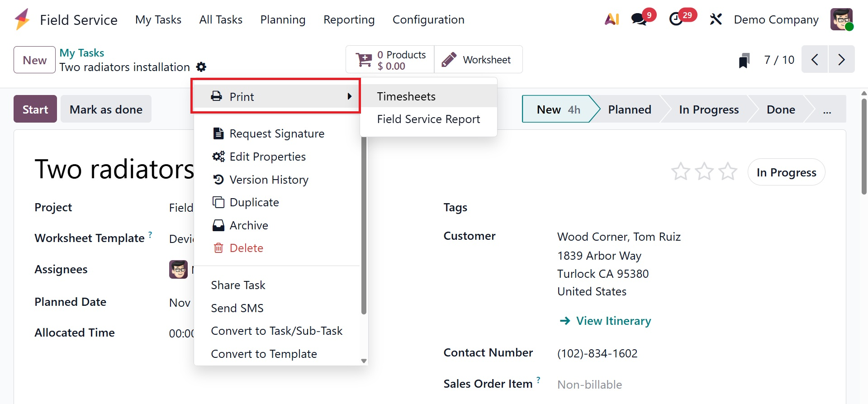Set priority with the third star
The image size is (868, 404).
coord(728,172)
